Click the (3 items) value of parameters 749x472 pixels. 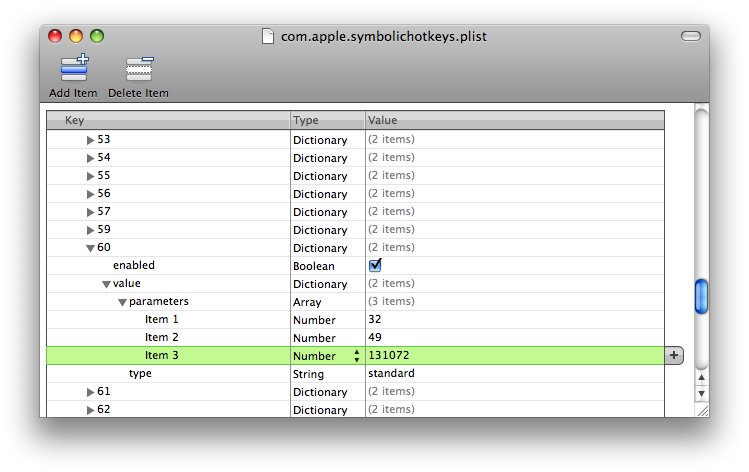tap(391, 301)
